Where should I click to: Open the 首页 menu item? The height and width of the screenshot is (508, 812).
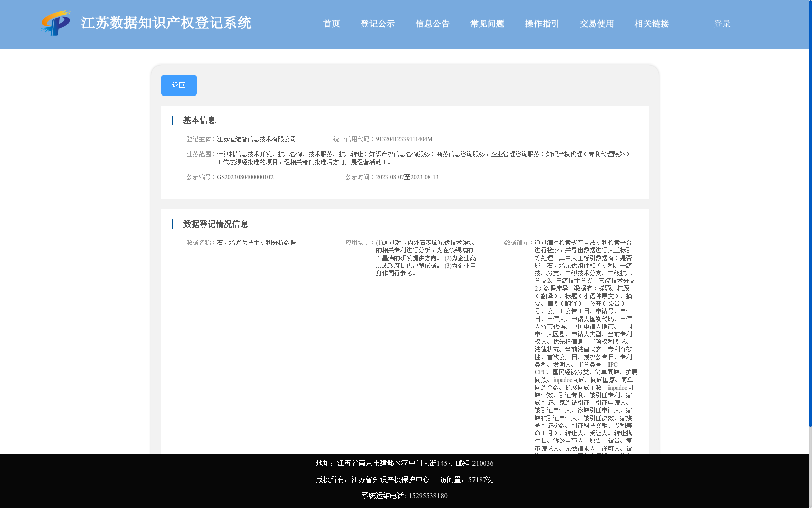(x=331, y=24)
